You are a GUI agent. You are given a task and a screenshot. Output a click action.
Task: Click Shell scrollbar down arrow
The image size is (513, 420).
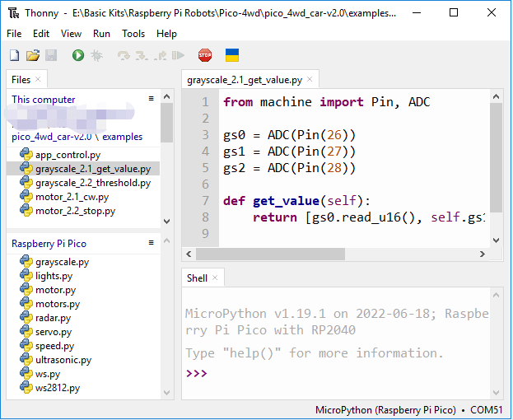click(x=496, y=393)
